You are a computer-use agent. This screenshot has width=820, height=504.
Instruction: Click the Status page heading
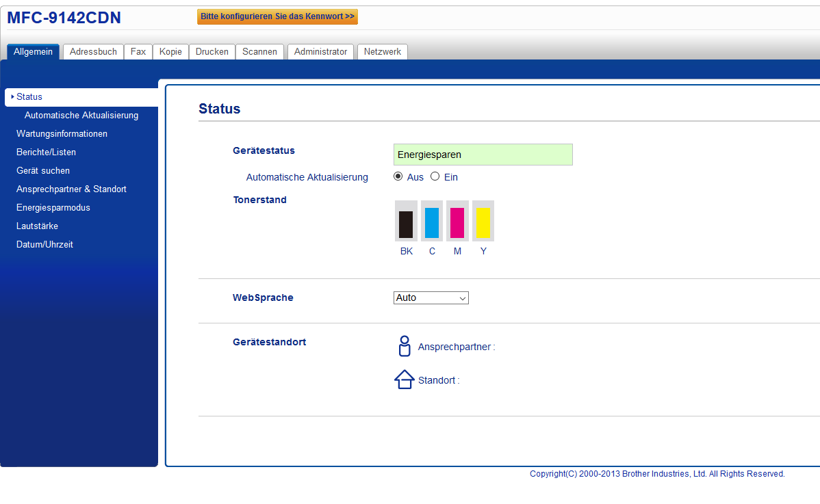(219, 109)
